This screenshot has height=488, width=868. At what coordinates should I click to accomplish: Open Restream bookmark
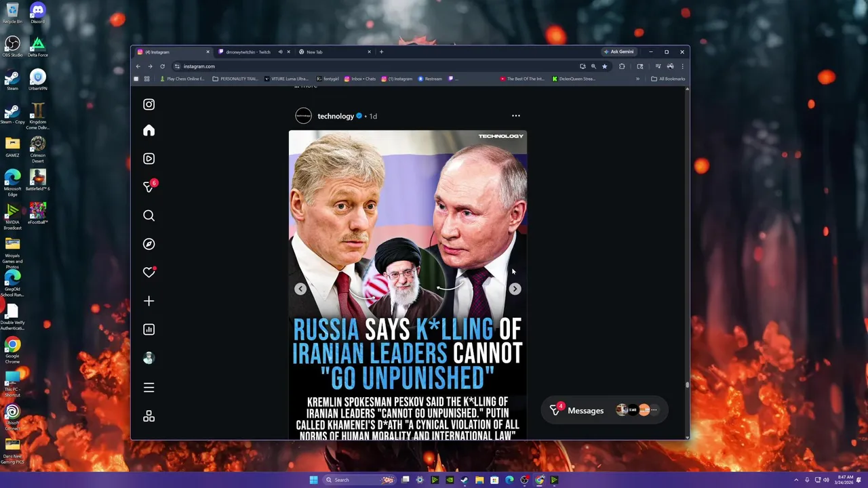pos(430,79)
